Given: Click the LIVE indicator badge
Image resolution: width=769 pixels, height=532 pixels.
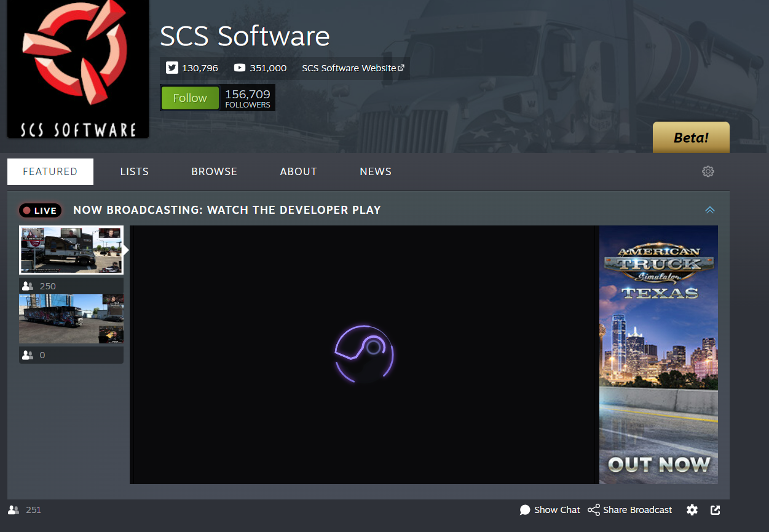Looking at the screenshot, I should (x=41, y=211).
